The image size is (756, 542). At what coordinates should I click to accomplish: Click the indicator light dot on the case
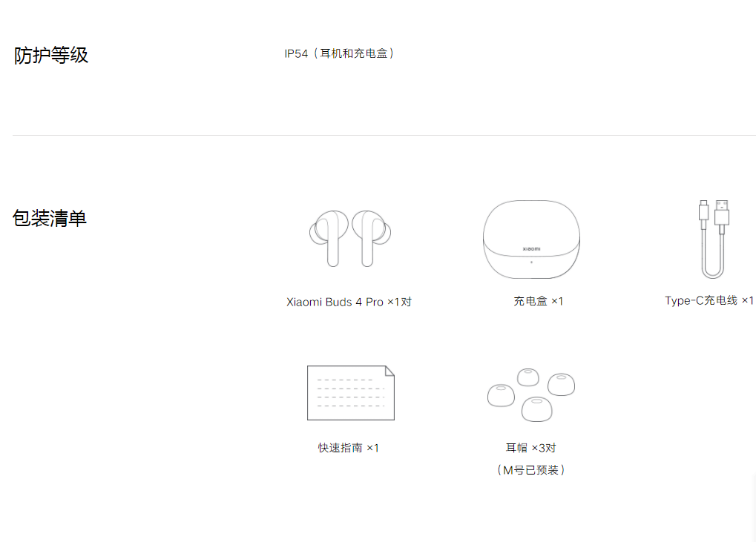pyautogui.click(x=531, y=262)
